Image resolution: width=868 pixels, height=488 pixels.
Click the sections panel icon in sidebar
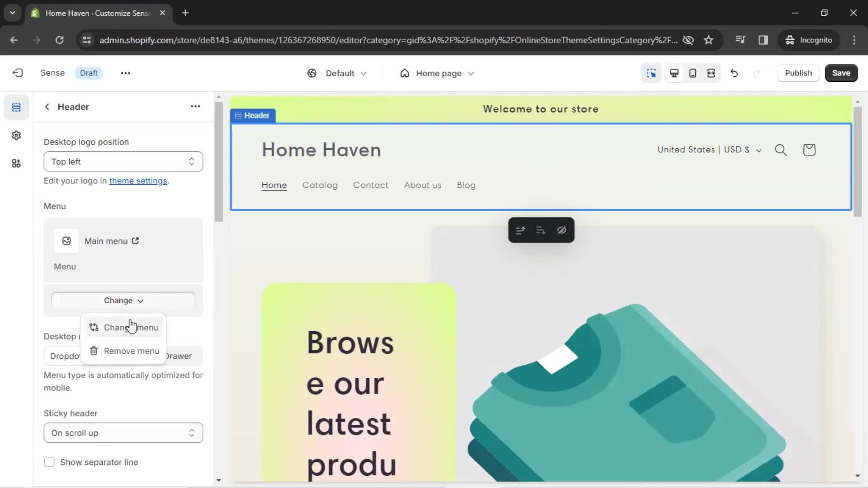coord(16,107)
